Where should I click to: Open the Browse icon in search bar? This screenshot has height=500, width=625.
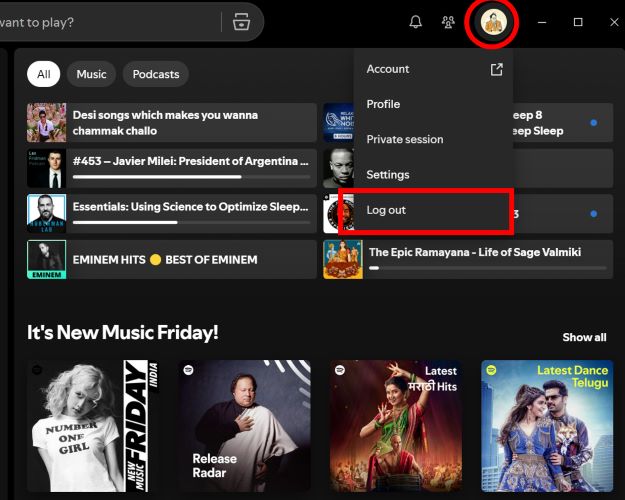click(x=241, y=22)
